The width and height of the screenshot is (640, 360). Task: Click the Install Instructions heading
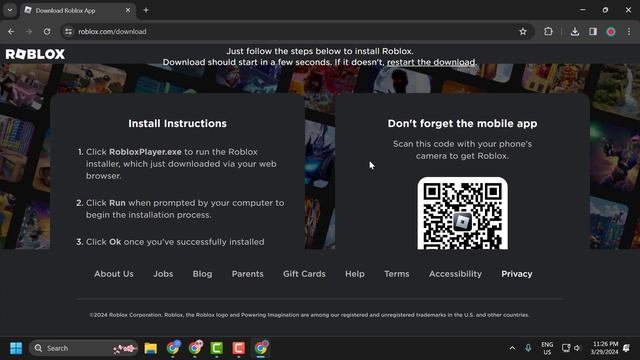(x=178, y=123)
